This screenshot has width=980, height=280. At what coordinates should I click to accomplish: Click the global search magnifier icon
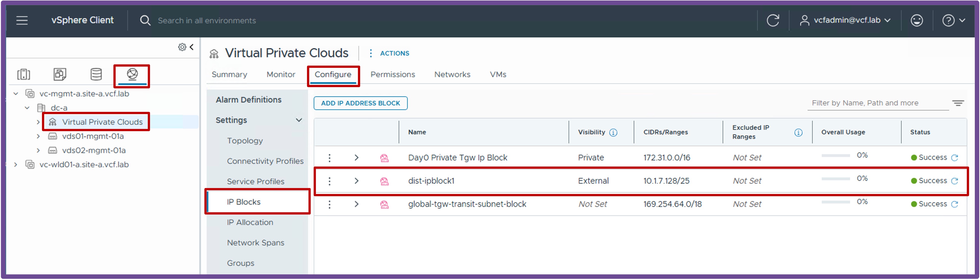point(145,21)
